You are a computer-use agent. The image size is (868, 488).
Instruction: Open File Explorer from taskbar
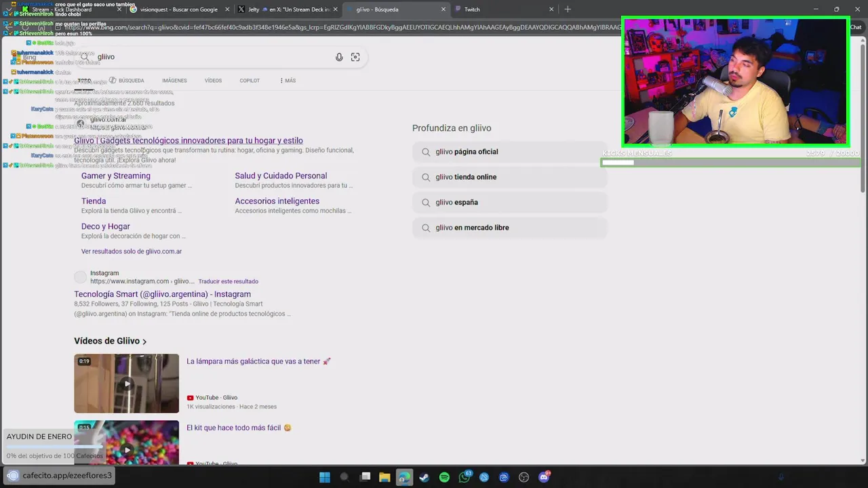(384, 477)
